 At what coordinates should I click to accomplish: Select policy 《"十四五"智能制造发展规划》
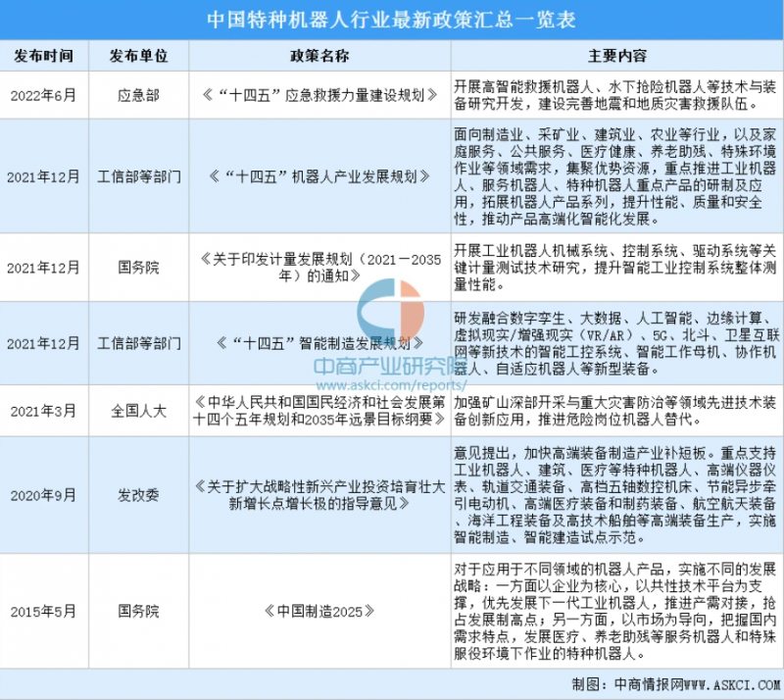point(319,343)
